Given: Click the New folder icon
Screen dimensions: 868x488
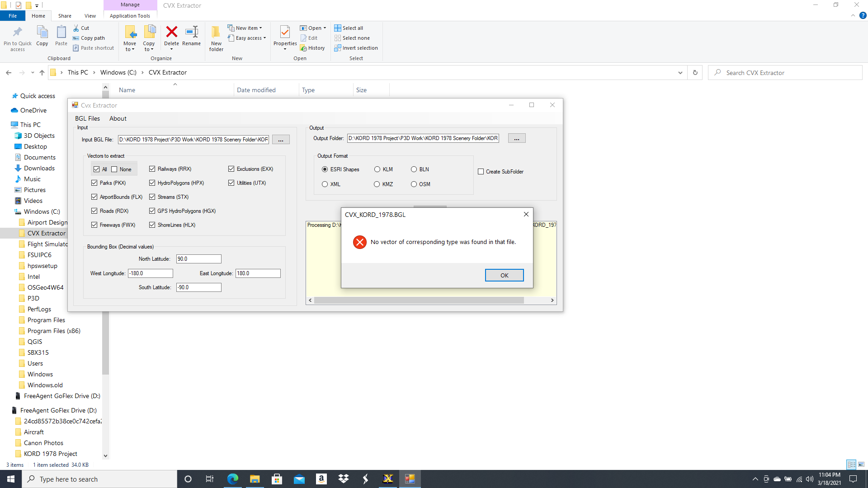Looking at the screenshot, I should (x=216, y=33).
